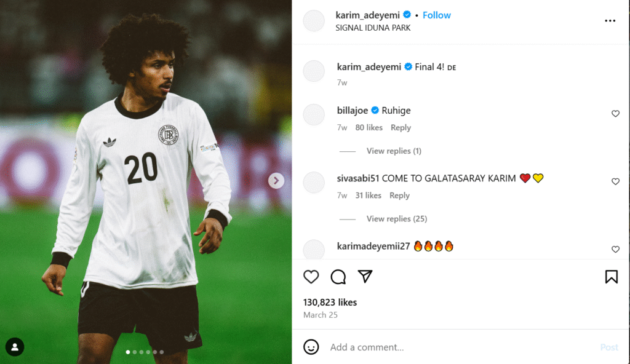Open the emoji picker in the comment box
This screenshot has width=630, height=364.
click(x=313, y=347)
